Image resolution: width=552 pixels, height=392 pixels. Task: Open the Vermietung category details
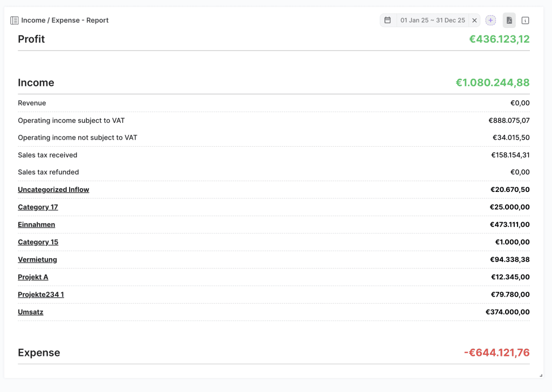point(37,259)
